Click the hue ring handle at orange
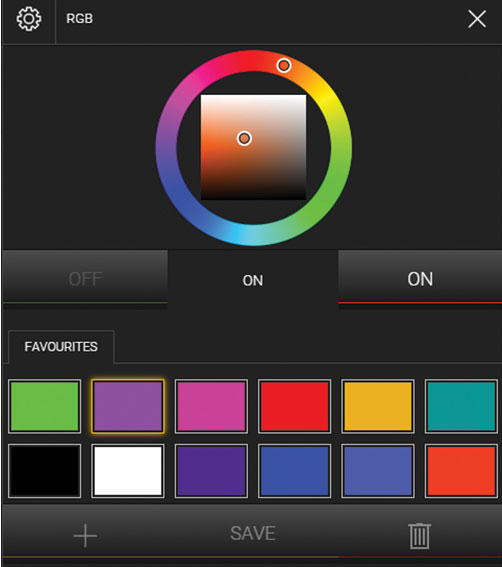The width and height of the screenshot is (502, 567). tap(284, 65)
